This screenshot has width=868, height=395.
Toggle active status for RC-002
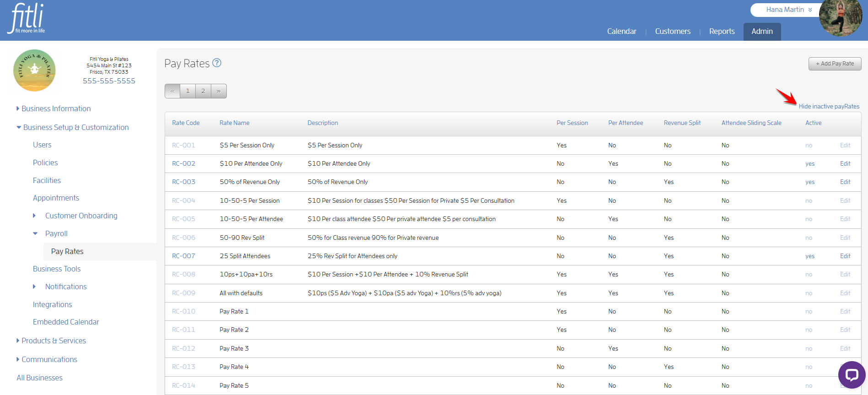(810, 164)
